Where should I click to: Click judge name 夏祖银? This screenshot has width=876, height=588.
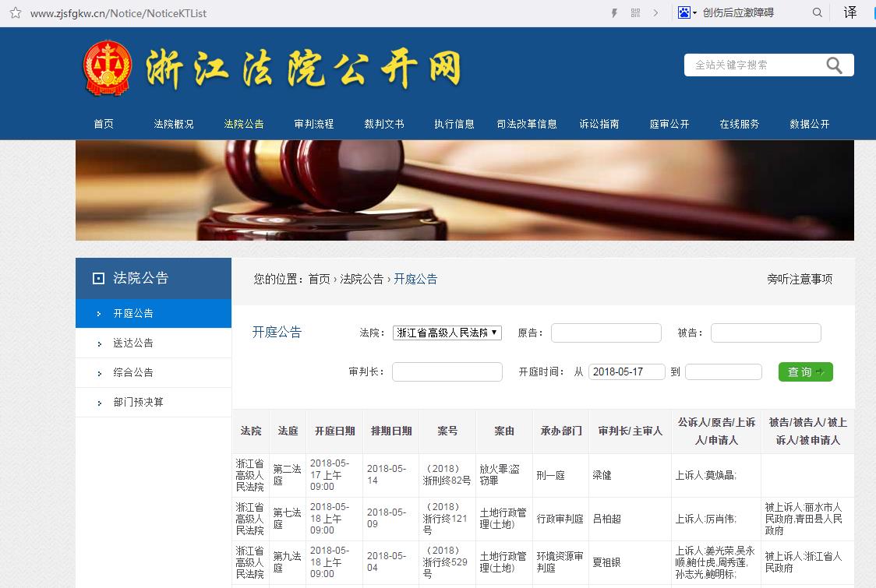pos(606,562)
